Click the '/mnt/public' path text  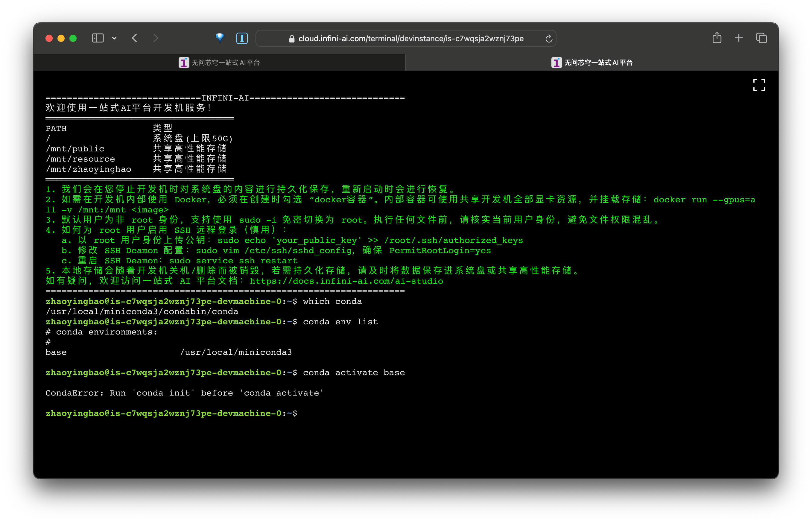[x=75, y=149]
